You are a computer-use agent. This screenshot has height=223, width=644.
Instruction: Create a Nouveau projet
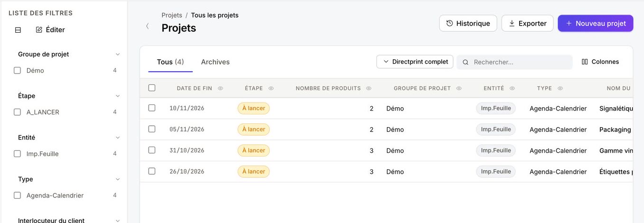pyautogui.click(x=595, y=23)
